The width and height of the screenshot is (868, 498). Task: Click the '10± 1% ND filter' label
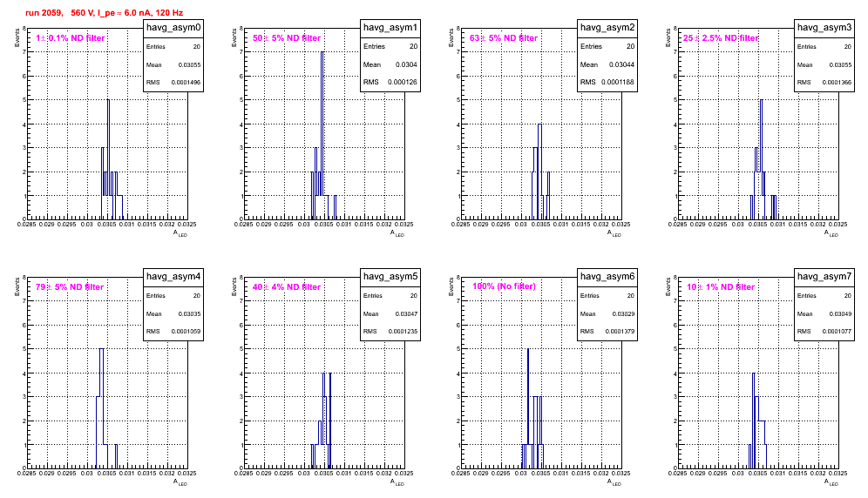click(721, 287)
